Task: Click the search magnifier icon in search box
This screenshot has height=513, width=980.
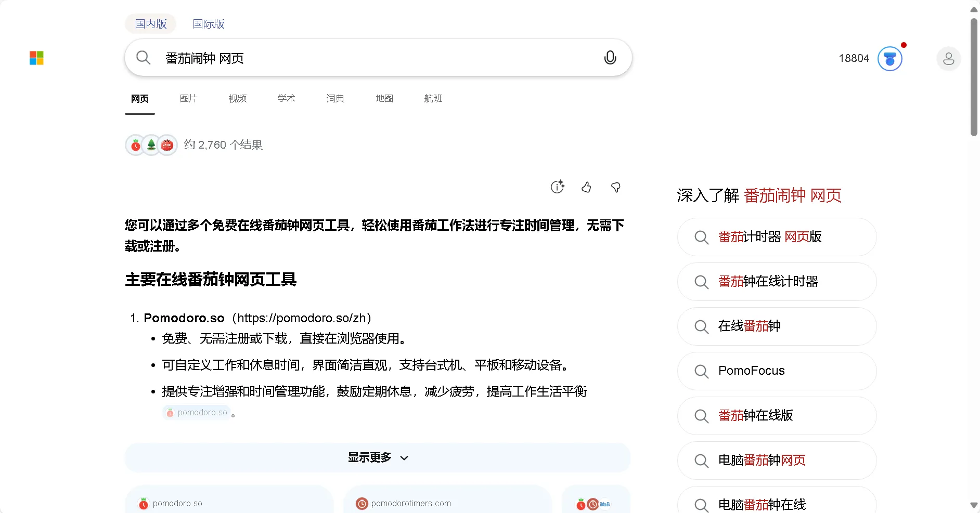Action: coord(143,58)
